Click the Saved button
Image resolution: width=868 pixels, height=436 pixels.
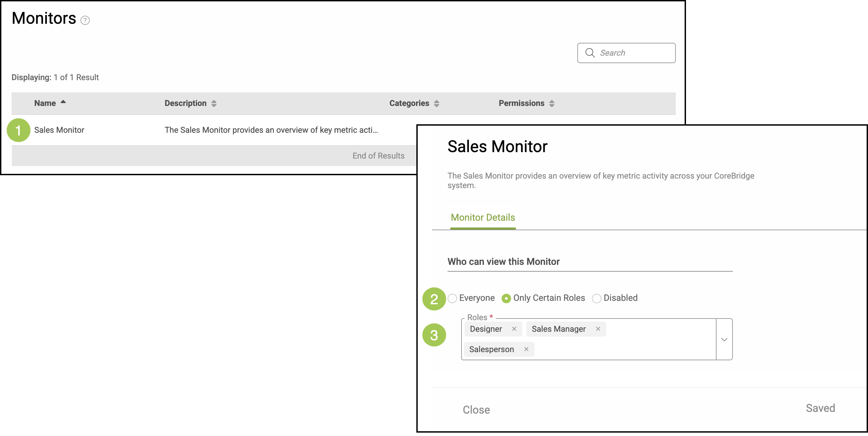(x=820, y=408)
